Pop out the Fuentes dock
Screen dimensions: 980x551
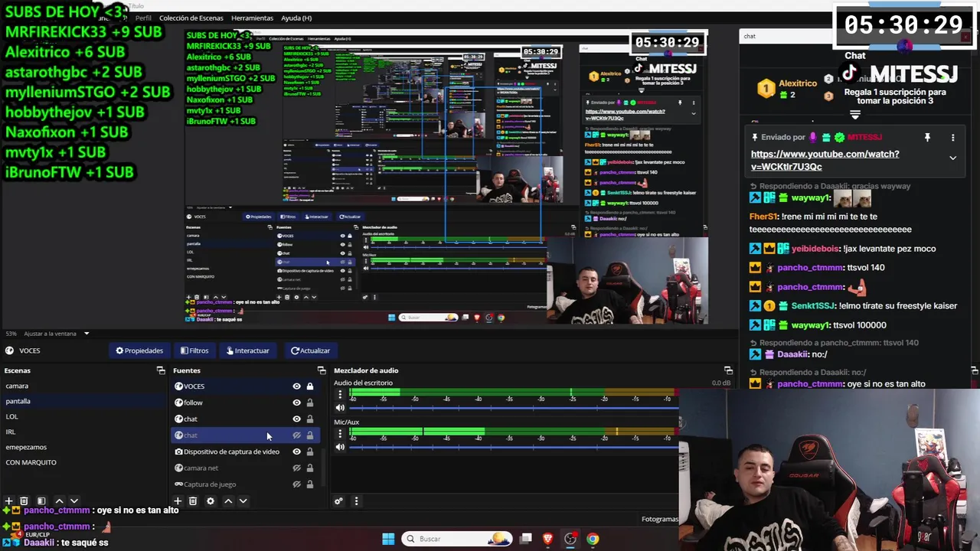click(322, 370)
